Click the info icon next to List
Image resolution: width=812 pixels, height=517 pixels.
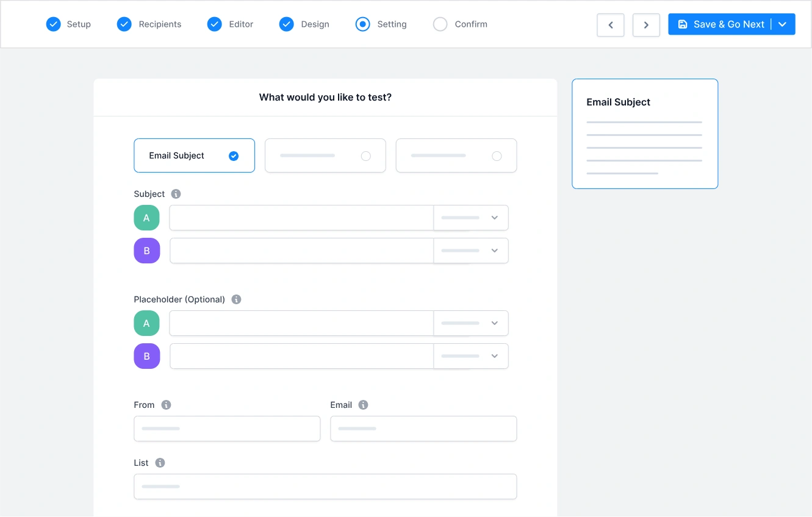point(160,463)
